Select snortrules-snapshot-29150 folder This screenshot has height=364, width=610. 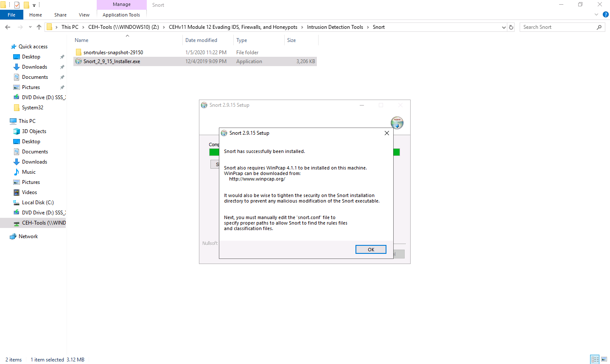pos(113,53)
